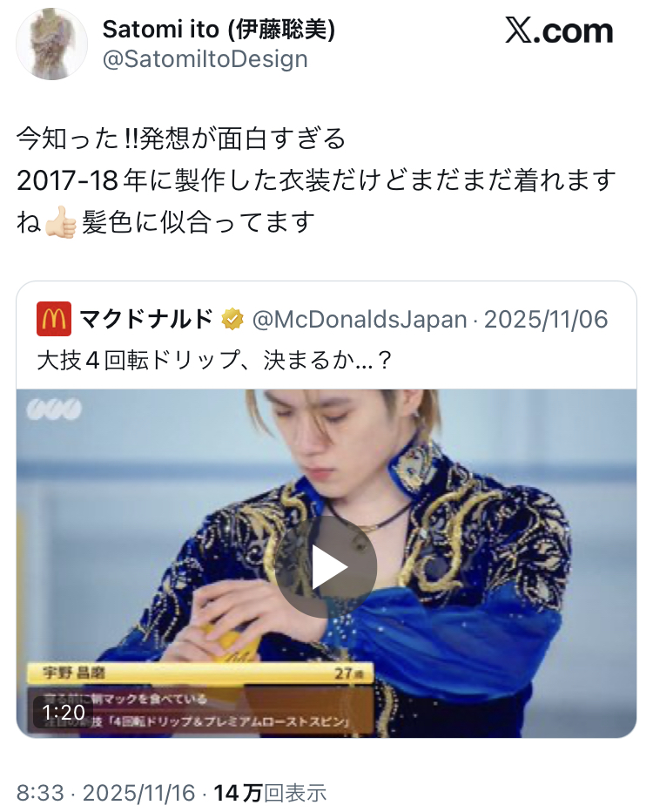The image size is (653, 812).
Task: Click the 宇野昌磨 name caption banner
Action: (200, 673)
